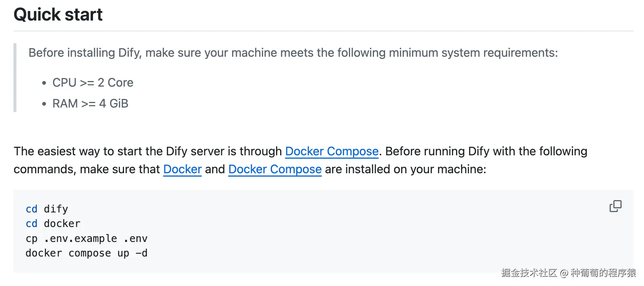Open the first Docker Compose link
The width and height of the screenshot is (644, 286).
[x=332, y=151]
